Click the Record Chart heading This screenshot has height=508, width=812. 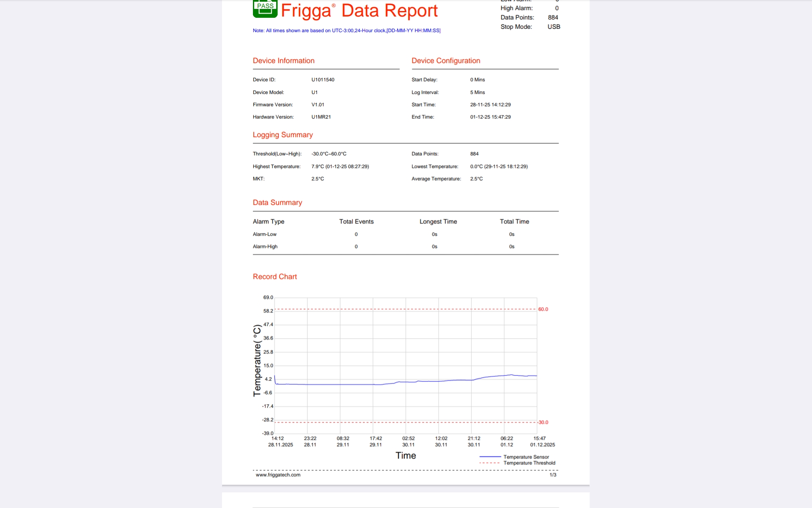pyautogui.click(x=274, y=276)
